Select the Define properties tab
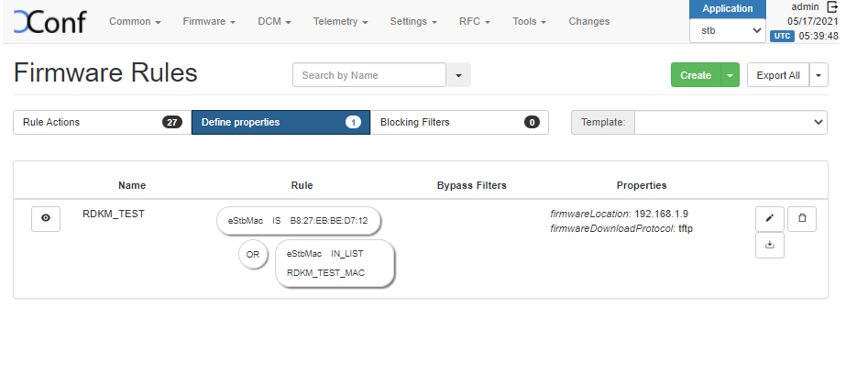Screen dimensions: 868x374 (280, 122)
